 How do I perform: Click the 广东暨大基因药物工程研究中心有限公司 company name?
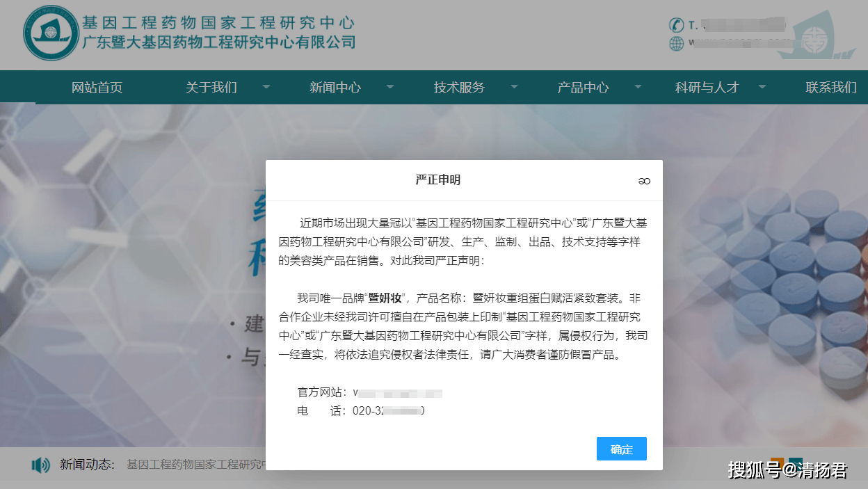(x=218, y=42)
